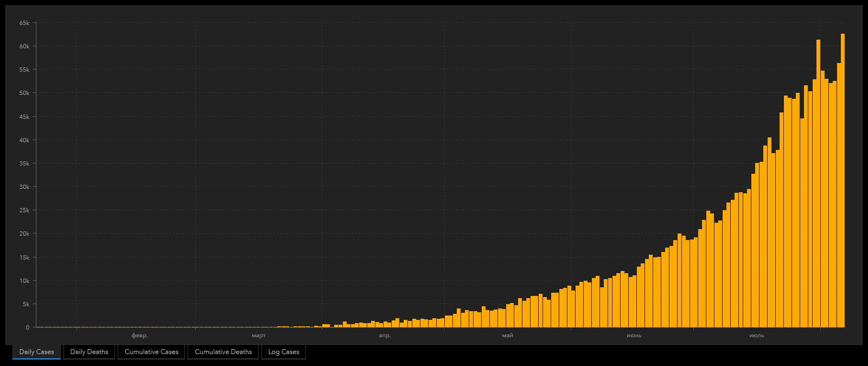The width and height of the screenshot is (868, 366).
Task: Click the 65k label on the y-axis
Action: (24, 23)
